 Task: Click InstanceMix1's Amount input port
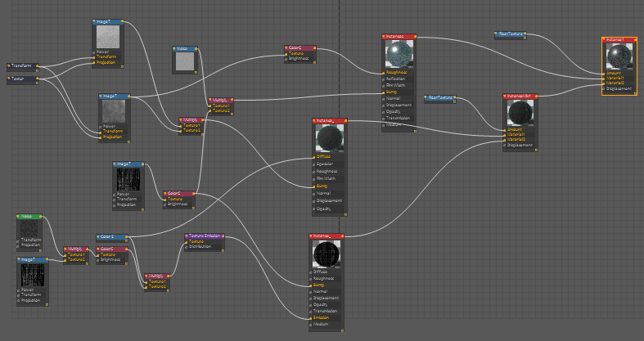(505, 130)
